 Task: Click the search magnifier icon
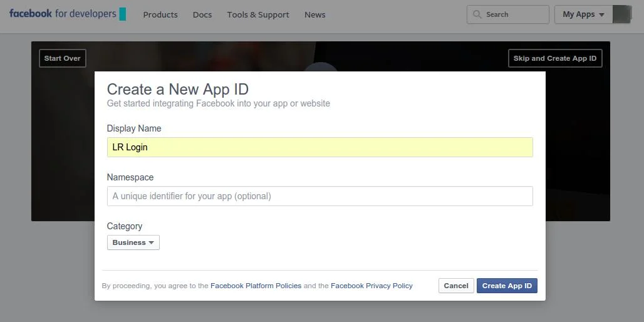coord(477,14)
